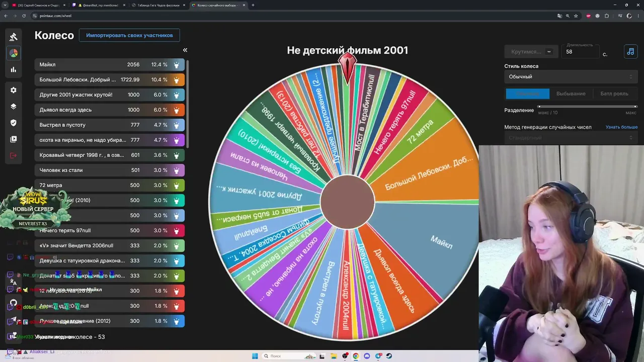This screenshot has height=362, width=644.
Task: Click crown icon on 72 метра row
Action: click(x=177, y=185)
